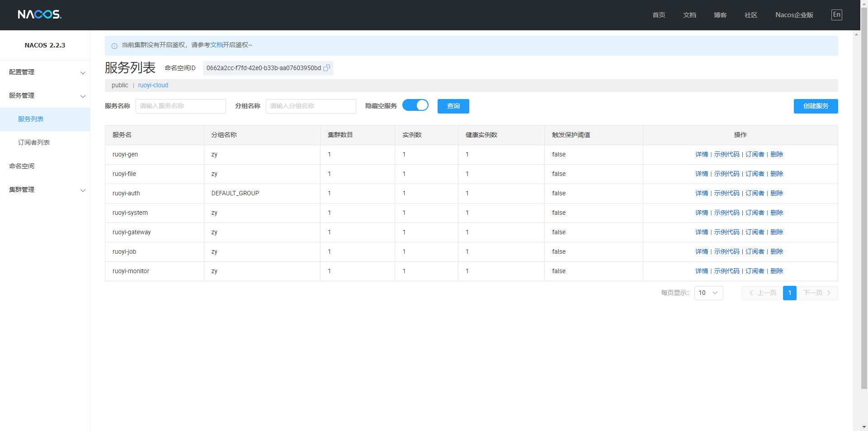Select the ruoyi-cloud namespace tab
This screenshot has height=431, width=868.
coord(153,85)
